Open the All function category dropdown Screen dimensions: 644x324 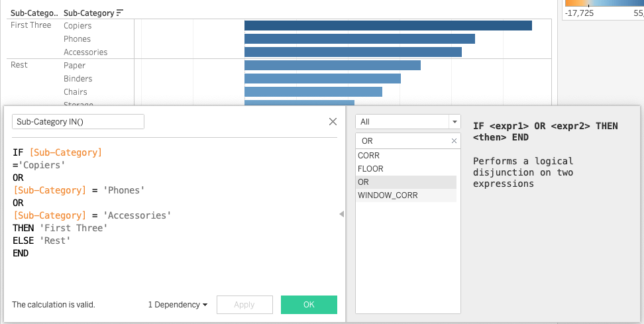[454, 122]
